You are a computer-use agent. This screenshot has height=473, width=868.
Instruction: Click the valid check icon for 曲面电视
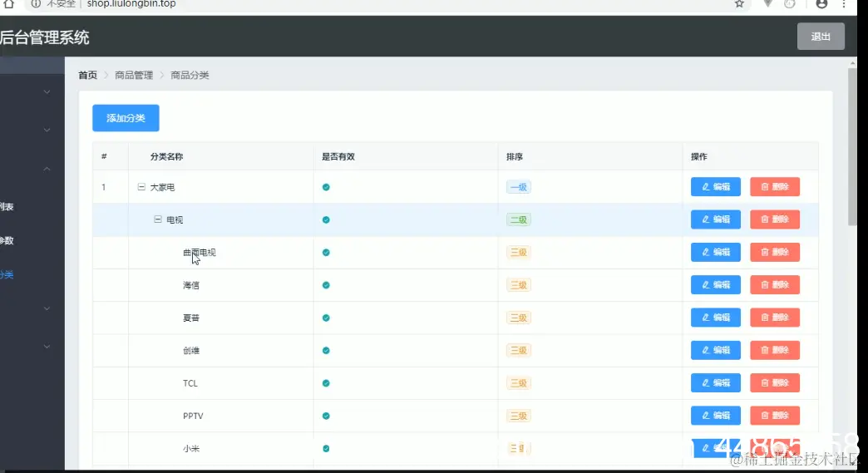pyautogui.click(x=326, y=252)
